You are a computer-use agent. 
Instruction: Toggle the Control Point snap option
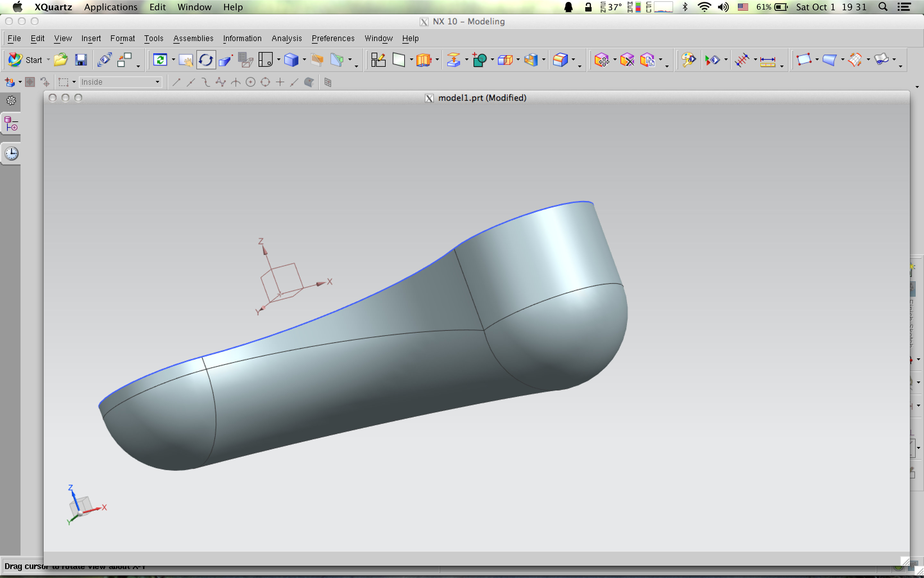pyautogui.click(x=206, y=82)
